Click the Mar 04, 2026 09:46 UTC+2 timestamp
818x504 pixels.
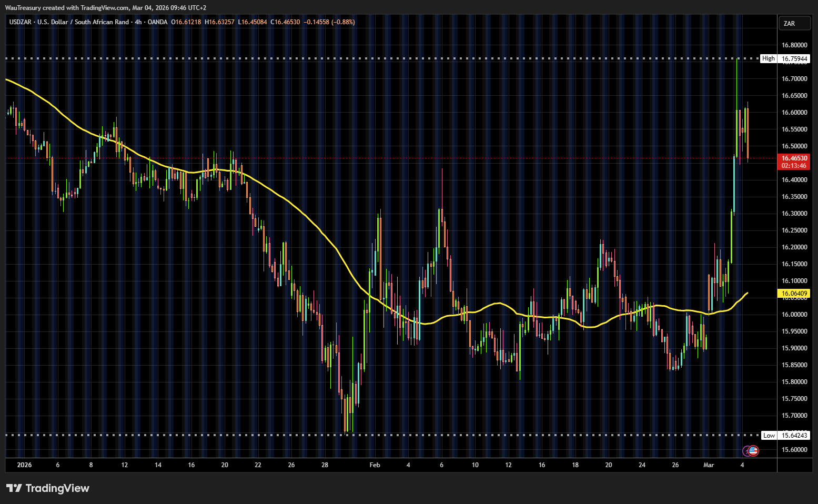[x=169, y=8]
